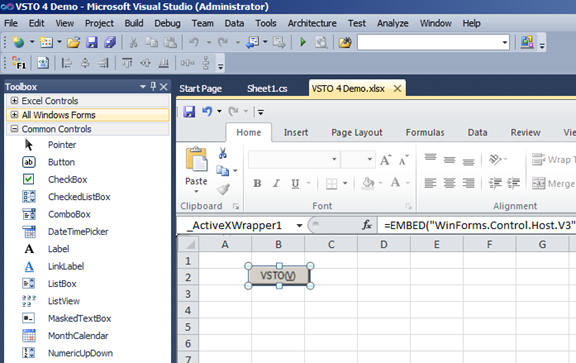Click the Center text alignment icon
Image resolution: width=576 pixels, height=363 pixels.
449,183
